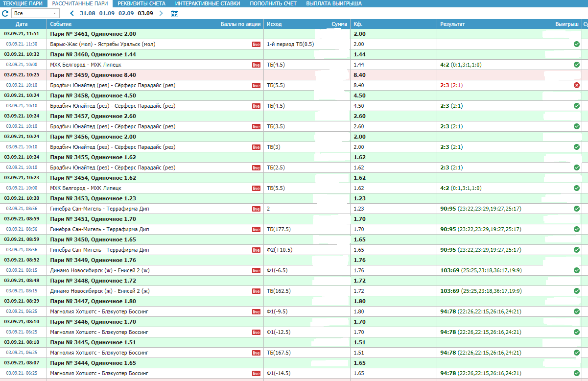This screenshot has height=381, width=588.
Task: Select row Пари № 3459, Одиночное 8.40
Action: pos(93,75)
